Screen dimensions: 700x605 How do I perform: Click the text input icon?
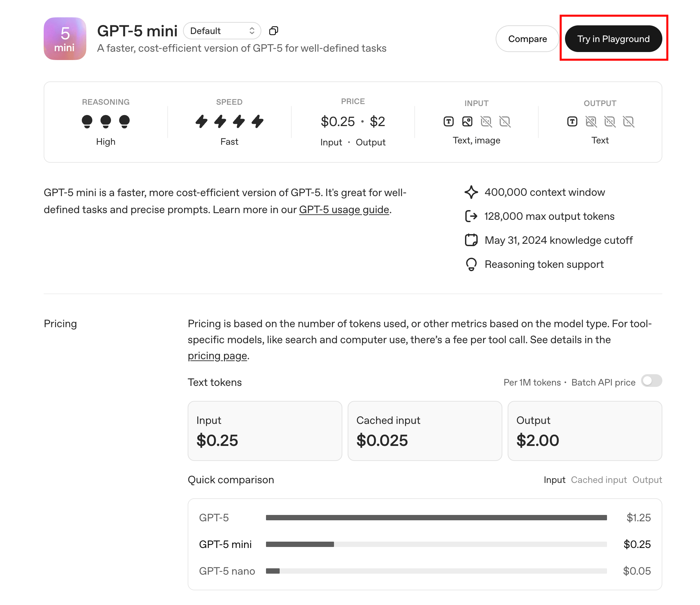click(x=448, y=121)
